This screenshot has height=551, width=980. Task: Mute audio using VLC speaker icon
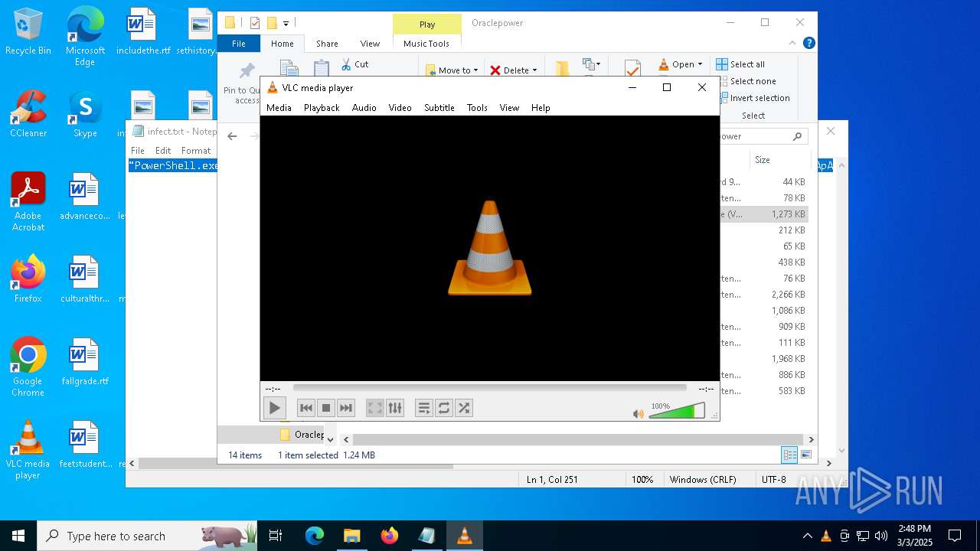(x=638, y=413)
